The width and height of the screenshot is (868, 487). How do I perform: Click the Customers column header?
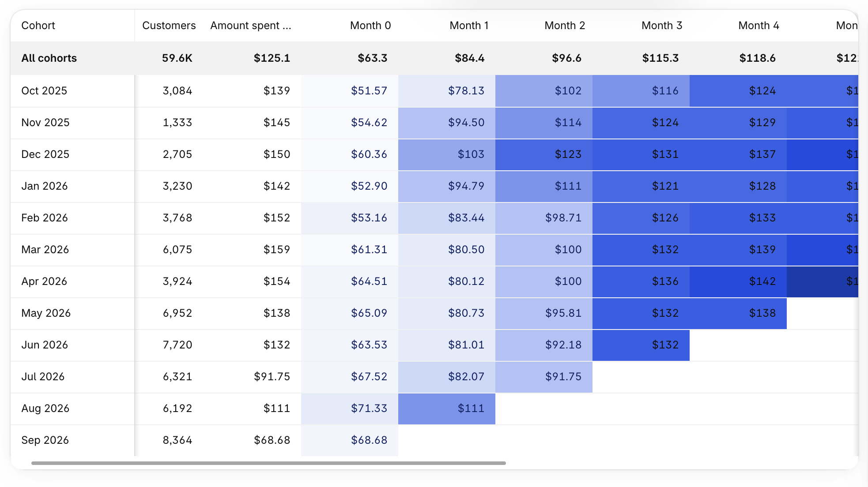(x=169, y=26)
